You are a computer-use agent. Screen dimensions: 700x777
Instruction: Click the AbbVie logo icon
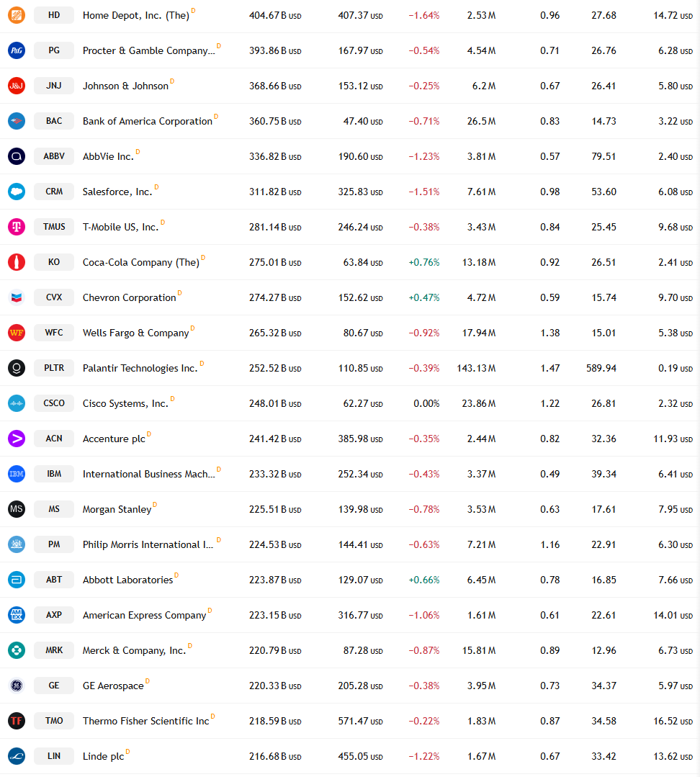(17, 156)
